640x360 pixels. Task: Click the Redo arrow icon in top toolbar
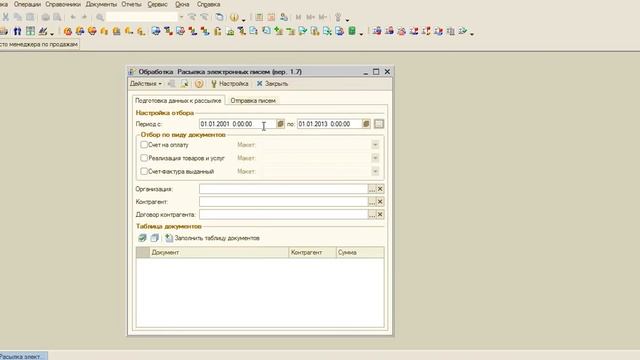tap(84, 17)
